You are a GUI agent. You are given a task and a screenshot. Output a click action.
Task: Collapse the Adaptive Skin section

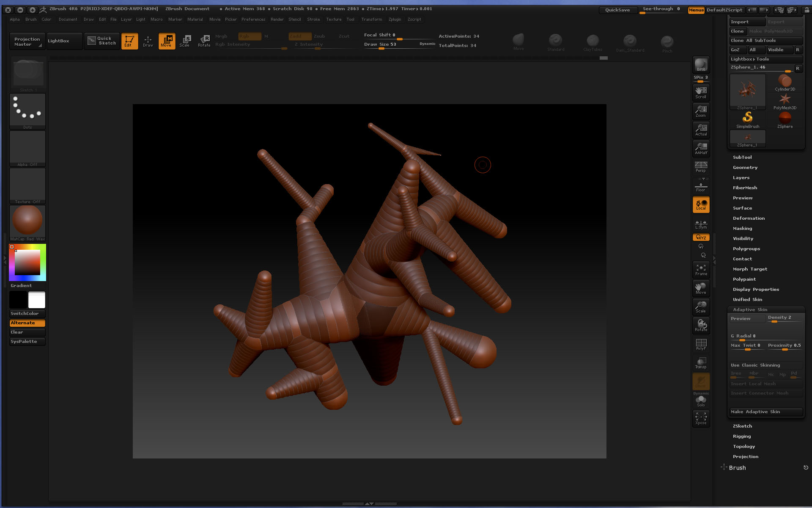coord(750,309)
